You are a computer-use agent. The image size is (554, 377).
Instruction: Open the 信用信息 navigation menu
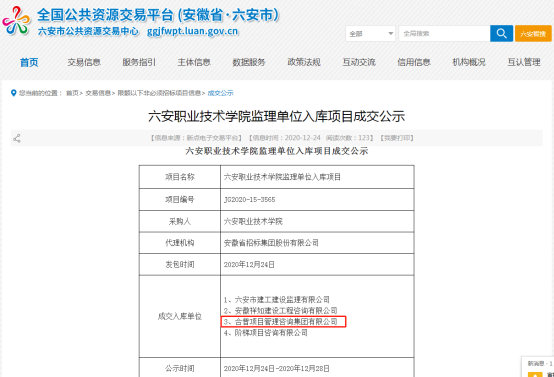pos(414,63)
